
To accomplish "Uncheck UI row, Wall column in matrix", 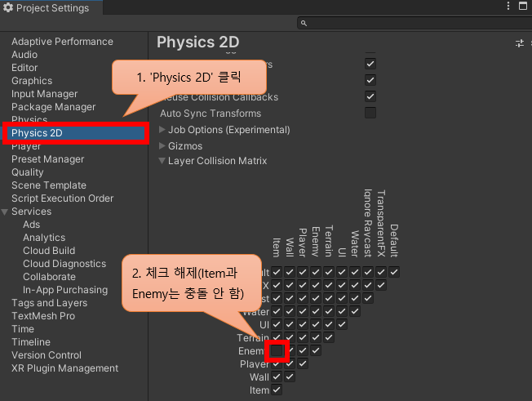I will pos(290,324).
